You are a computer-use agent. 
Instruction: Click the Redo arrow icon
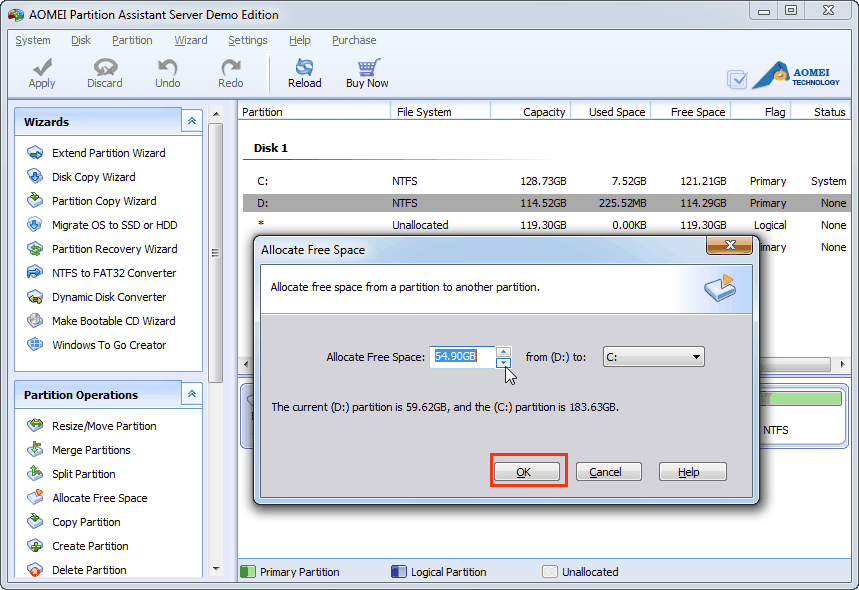(231, 67)
